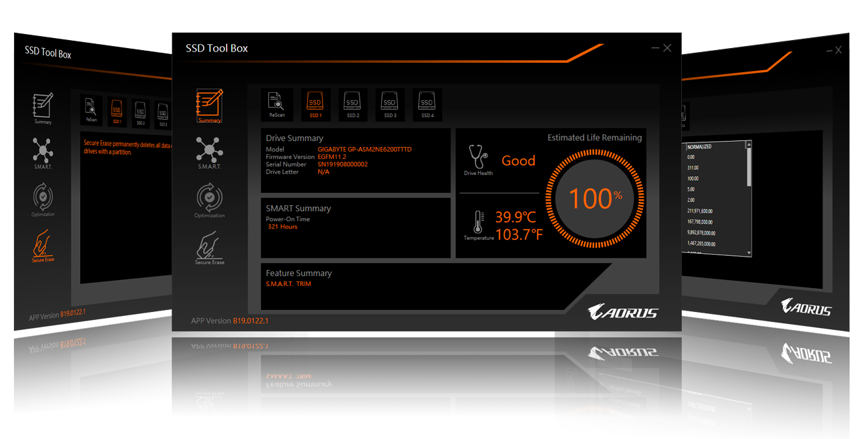Click the NORMALIZED column header
Image resolution: width=868 pixels, height=439 pixels.
click(700, 146)
